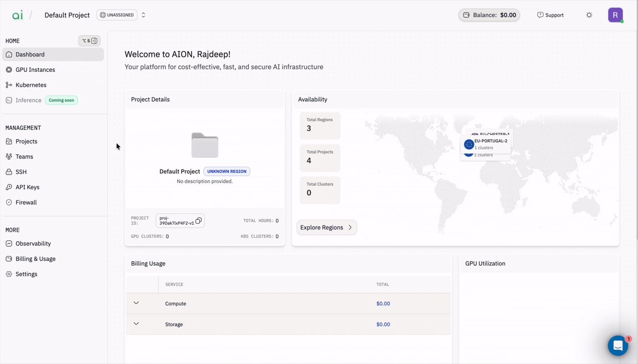This screenshot has height=364, width=638.
Task: Click the Balance $0.00 button
Action: point(489,15)
